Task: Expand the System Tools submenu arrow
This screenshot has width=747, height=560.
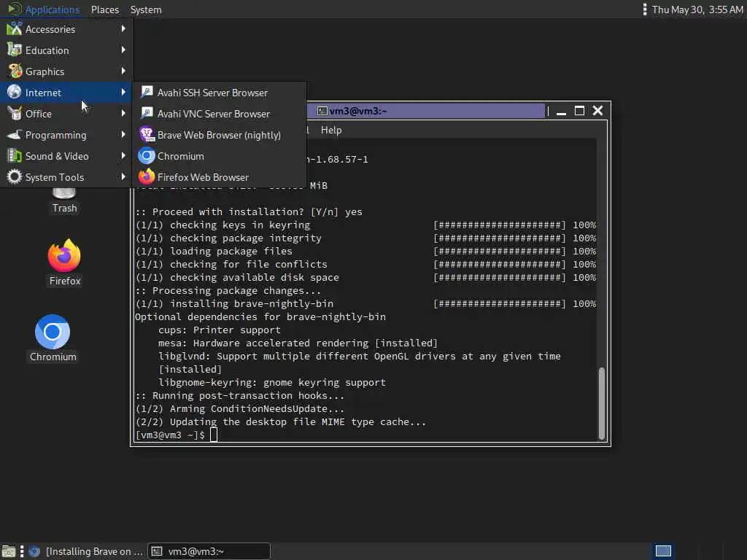Action: coord(123,176)
